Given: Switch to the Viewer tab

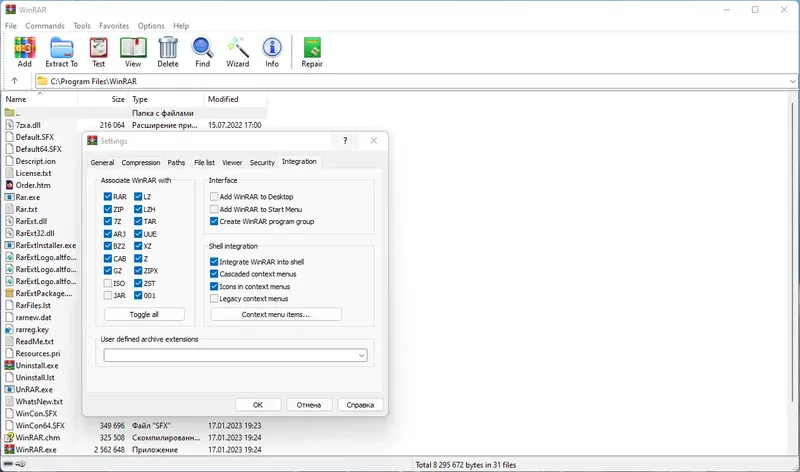Looking at the screenshot, I should point(232,162).
